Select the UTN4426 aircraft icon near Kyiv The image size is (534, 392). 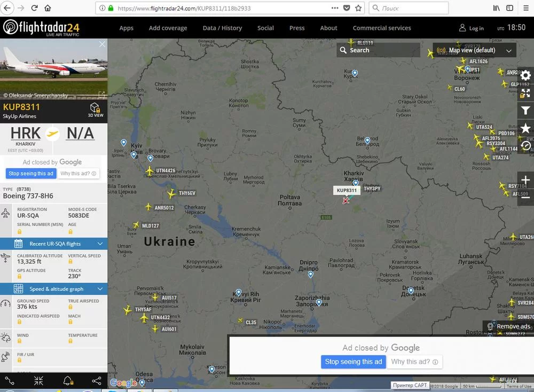coord(150,170)
